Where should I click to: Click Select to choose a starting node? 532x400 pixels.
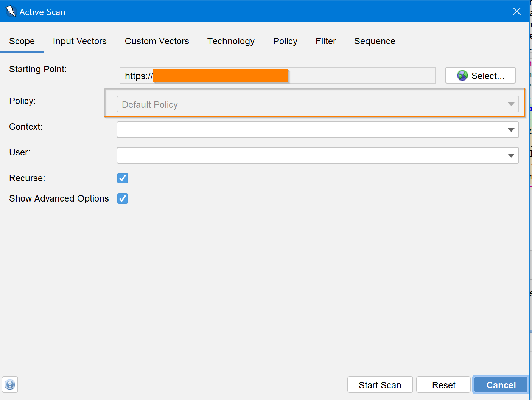point(480,75)
